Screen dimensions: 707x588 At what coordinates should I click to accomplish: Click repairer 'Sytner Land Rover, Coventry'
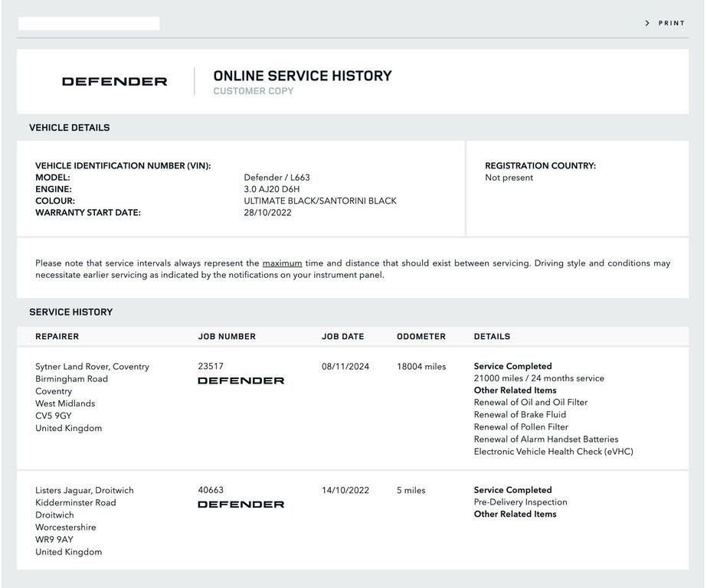click(93, 367)
